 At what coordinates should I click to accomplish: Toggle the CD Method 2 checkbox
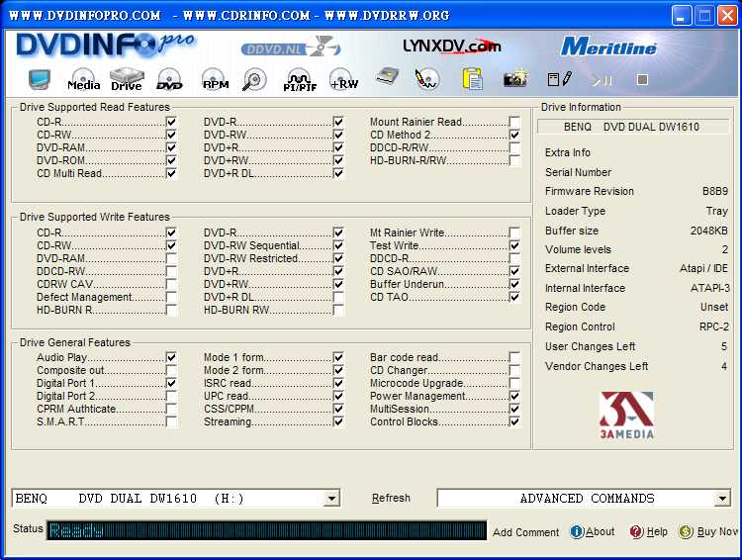pyautogui.click(x=514, y=135)
